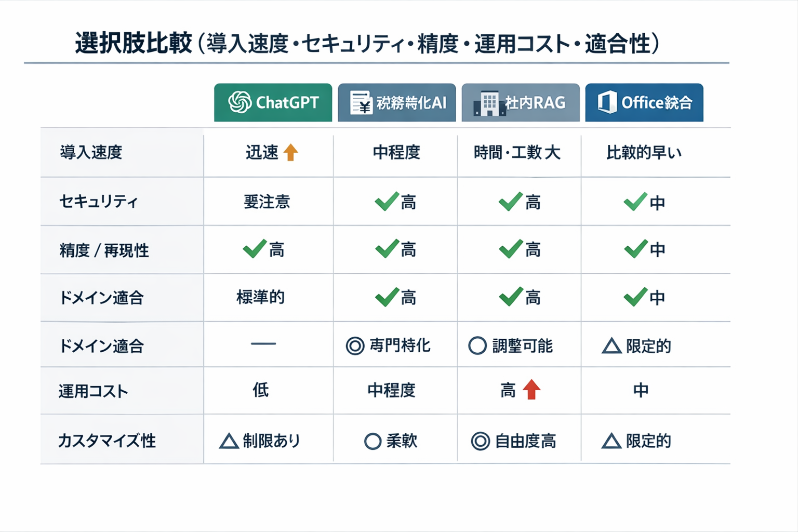
Task: Click the 調整可能 text
Action: point(523,346)
